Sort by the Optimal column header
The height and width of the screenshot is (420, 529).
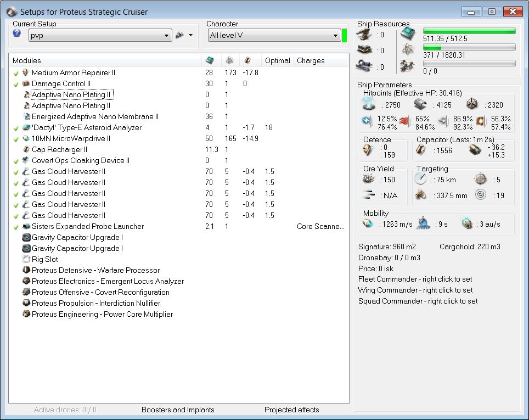click(x=277, y=60)
